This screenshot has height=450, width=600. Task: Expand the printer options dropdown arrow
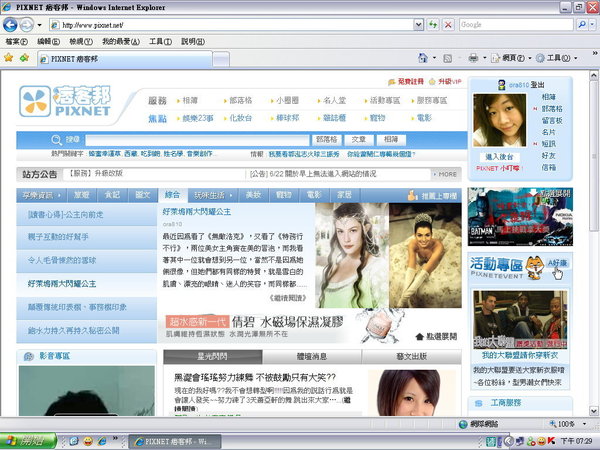[x=484, y=58]
